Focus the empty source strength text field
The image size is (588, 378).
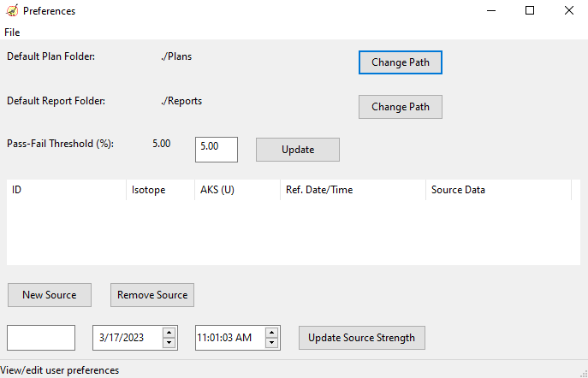[41, 338]
